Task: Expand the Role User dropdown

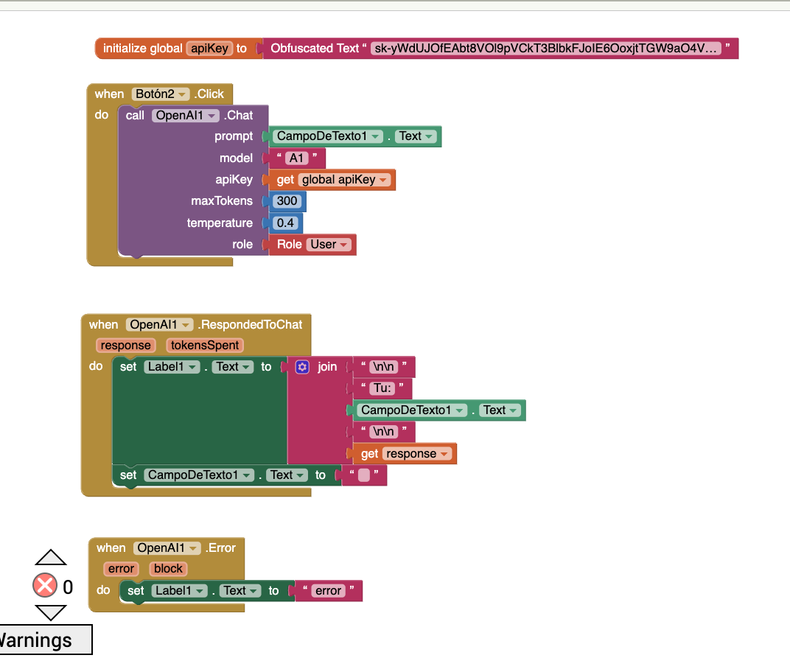Action: pos(344,245)
